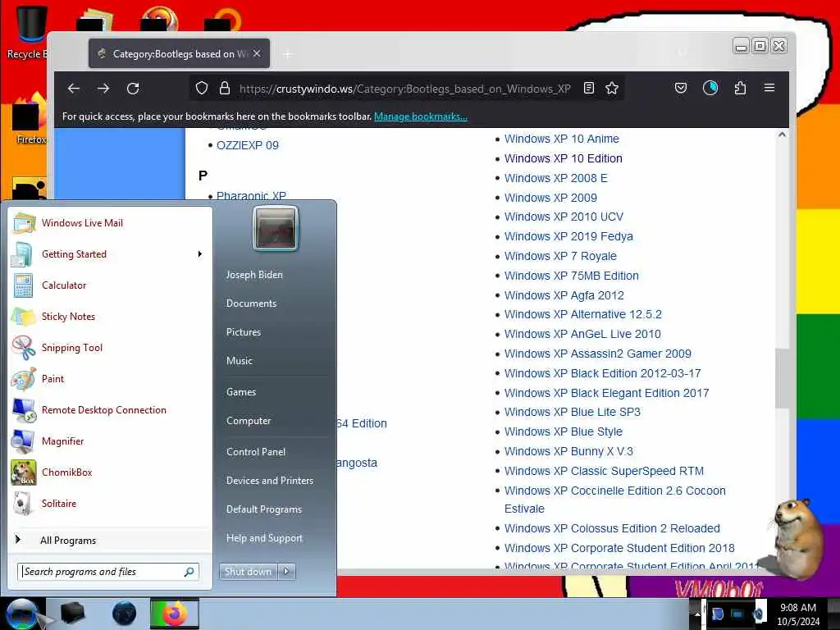The height and width of the screenshot is (630, 840).
Task: Open the Firefox account circle icon
Action: 710,88
